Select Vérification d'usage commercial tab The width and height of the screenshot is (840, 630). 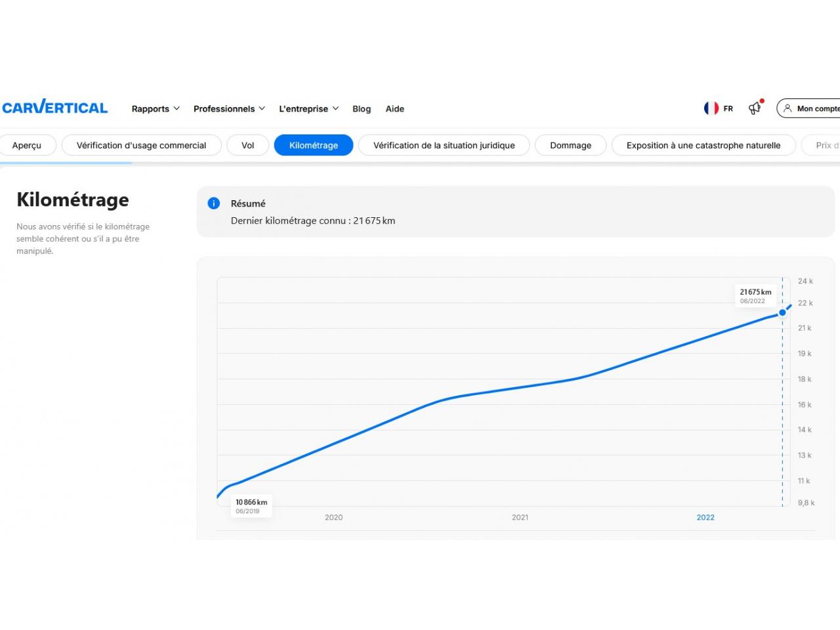[x=141, y=146]
